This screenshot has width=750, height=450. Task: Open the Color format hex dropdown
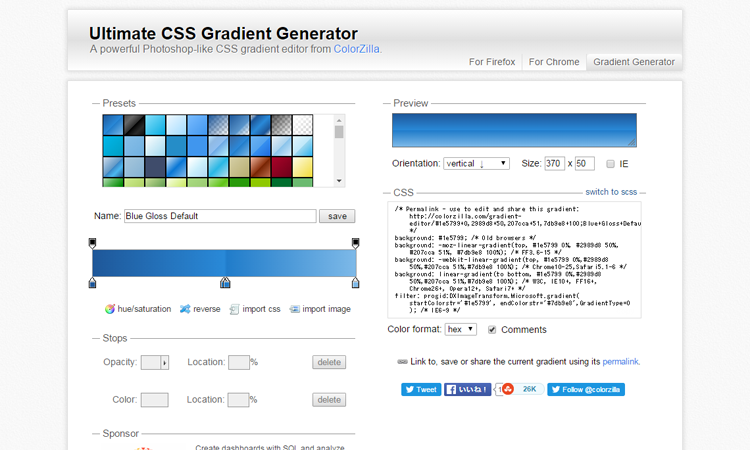tap(461, 329)
